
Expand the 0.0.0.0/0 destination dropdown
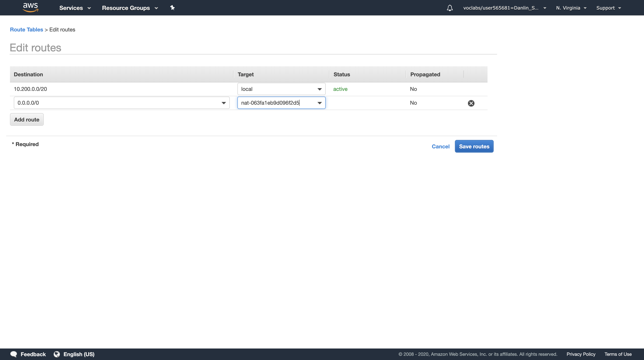(223, 103)
